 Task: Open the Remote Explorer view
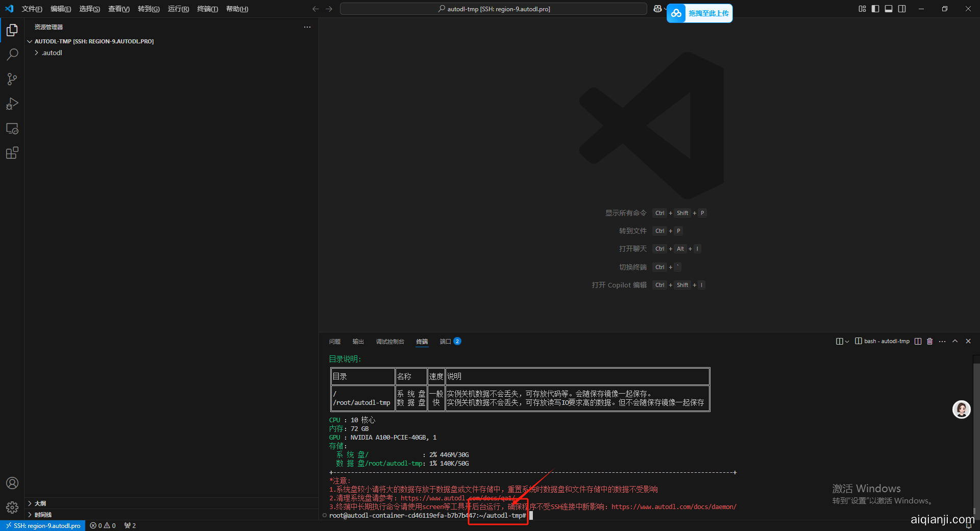pos(12,129)
